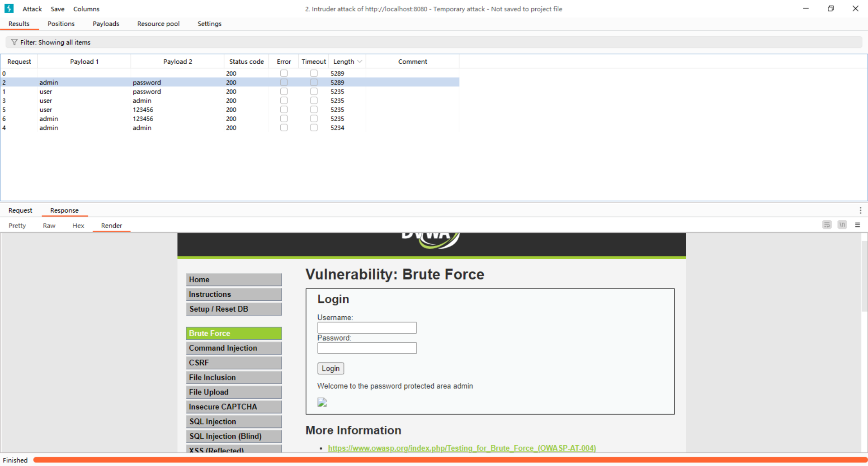868x466 pixels.
Task: Open the vertical three-dot options menu
Action: click(860, 210)
